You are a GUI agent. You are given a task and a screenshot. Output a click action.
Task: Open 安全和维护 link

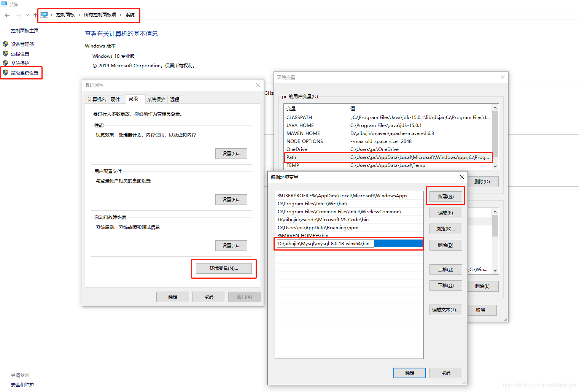point(22,385)
